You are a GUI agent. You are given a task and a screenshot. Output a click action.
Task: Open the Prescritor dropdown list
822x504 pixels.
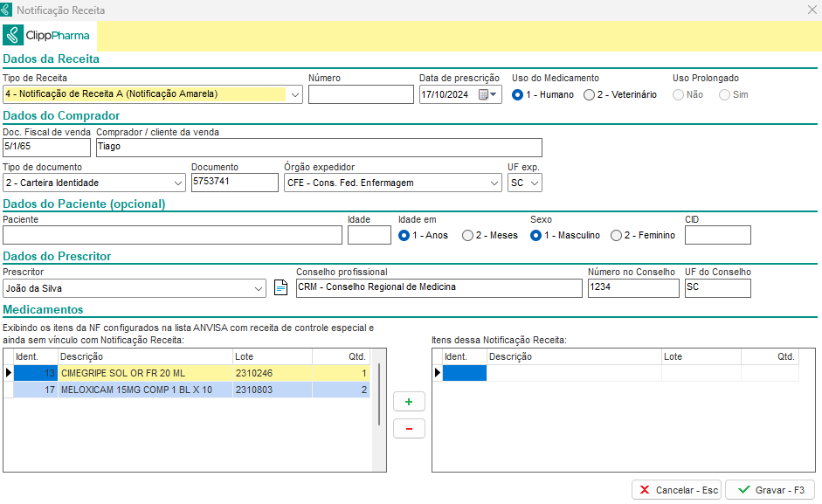coord(258,288)
